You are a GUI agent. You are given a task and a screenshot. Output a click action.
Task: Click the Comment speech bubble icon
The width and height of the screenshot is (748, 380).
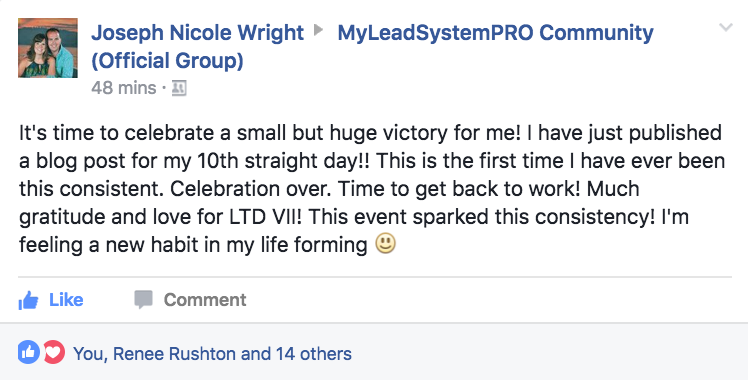[x=144, y=299]
